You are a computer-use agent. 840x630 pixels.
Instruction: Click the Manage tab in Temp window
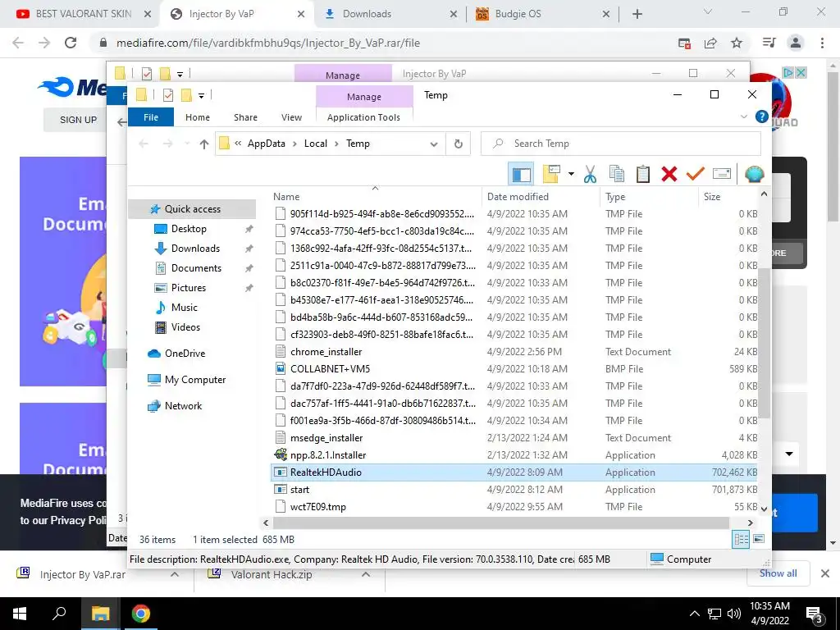(x=364, y=97)
